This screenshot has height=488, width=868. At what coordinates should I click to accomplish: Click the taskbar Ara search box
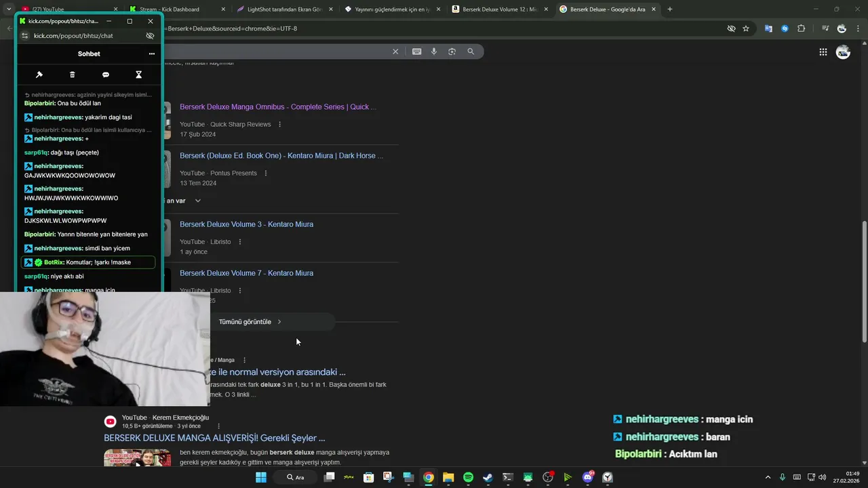click(x=296, y=477)
